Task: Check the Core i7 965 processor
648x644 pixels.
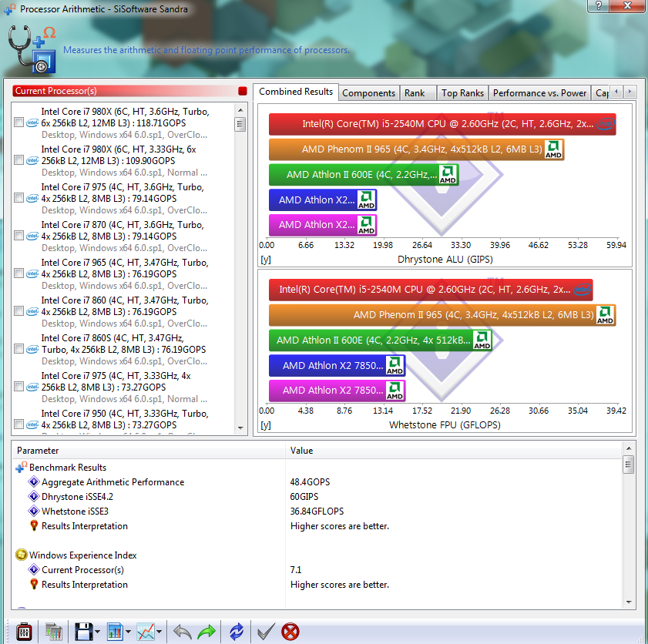Action: [18, 273]
